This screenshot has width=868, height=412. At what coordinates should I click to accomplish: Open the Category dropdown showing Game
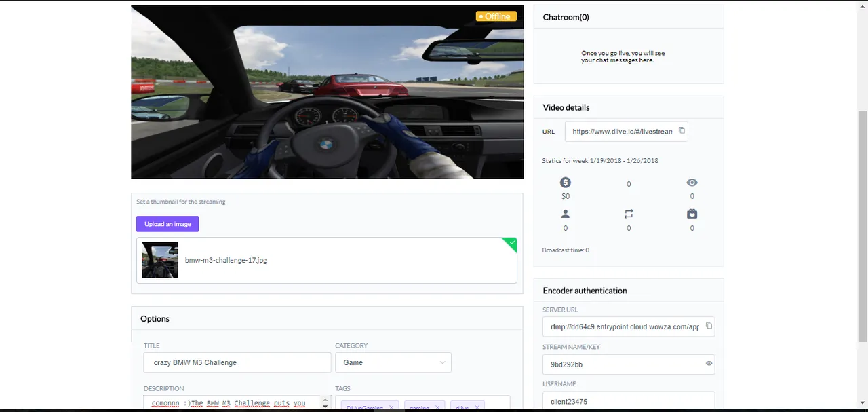tap(393, 362)
